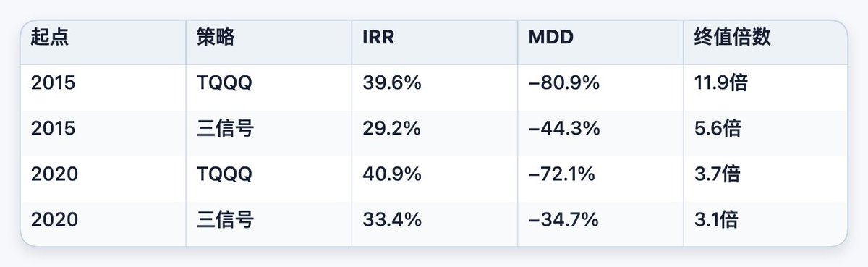Click the 33.4% IRR cell
The image size is (868, 267).
point(391,220)
